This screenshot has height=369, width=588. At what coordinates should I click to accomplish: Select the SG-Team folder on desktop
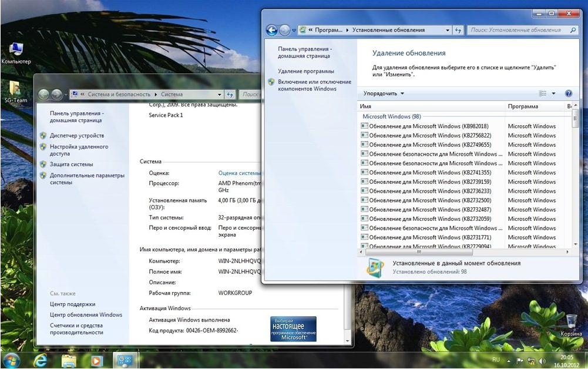click(15, 92)
